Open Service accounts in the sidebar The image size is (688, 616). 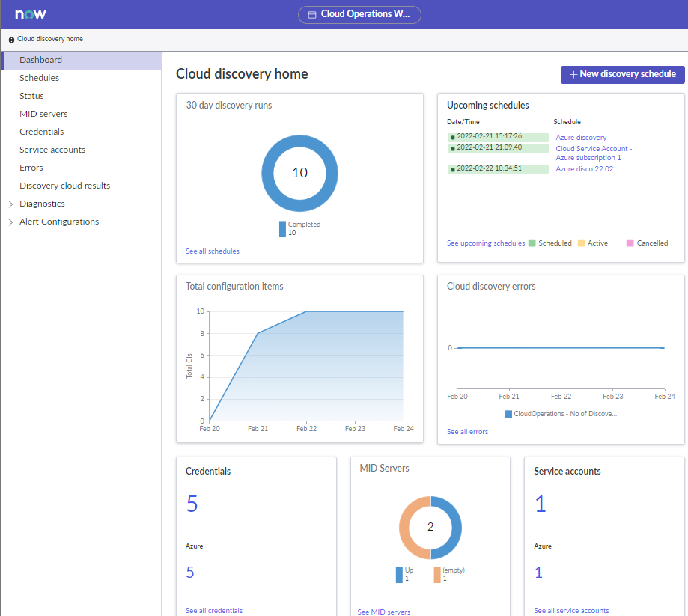[52, 150]
